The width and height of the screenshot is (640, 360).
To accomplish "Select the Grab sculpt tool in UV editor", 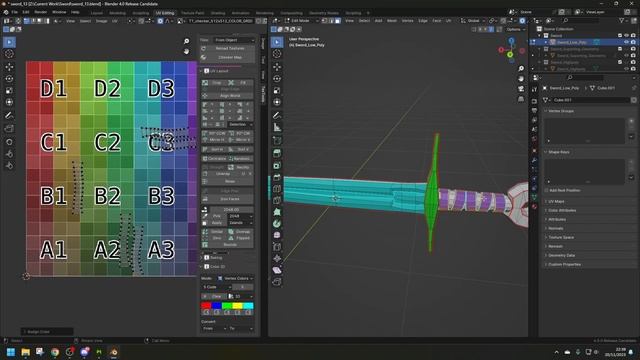I will [9, 142].
